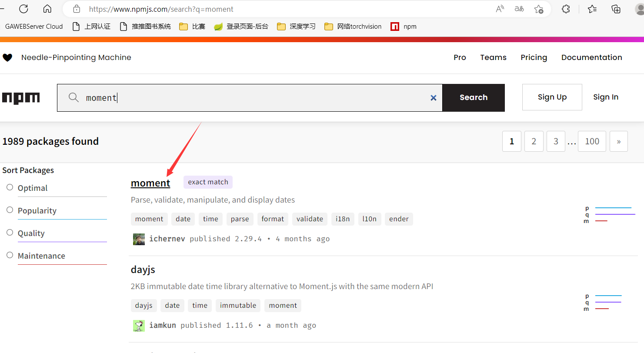This screenshot has width=644, height=353.
Task: Click the magnifier icon in search box
Action: pos(73,97)
